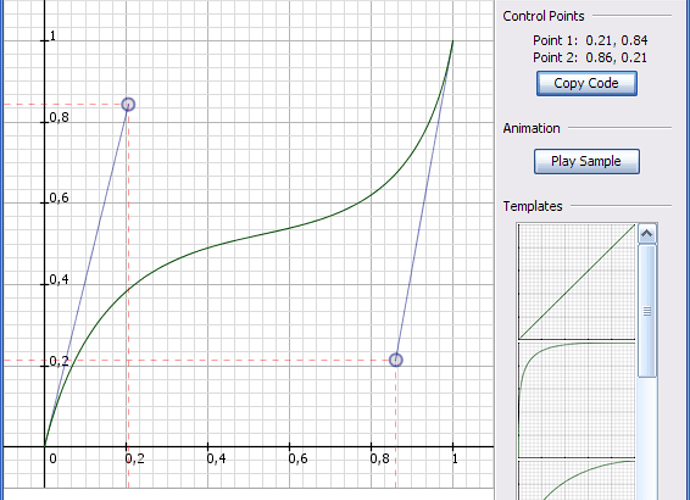Screen dimensions: 690x500
Task: Click the 0,4 label on the vertical axis
Action: click(x=59, y=279)
